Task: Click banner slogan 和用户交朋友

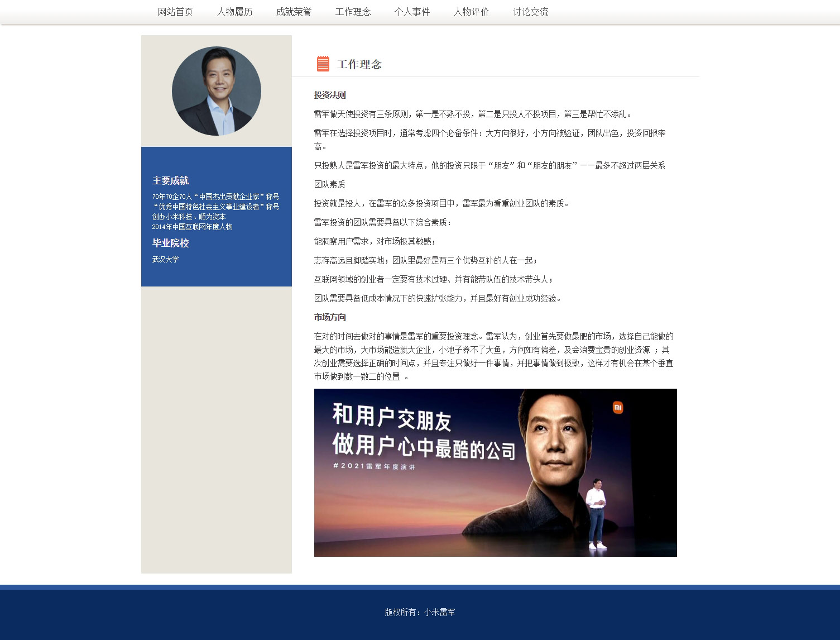Action: [391, 417]
